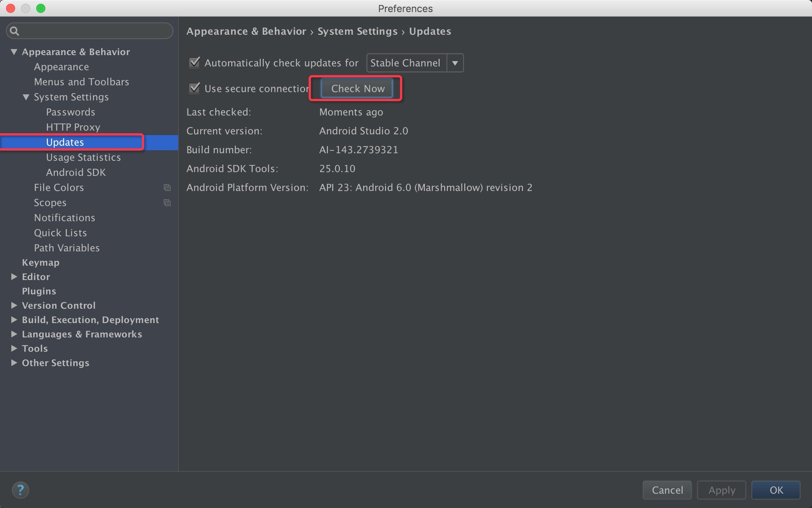This screenshot has width=812, height=508.
Task: Expand Build, Execution, Deployment section
Action: point(14,320)
